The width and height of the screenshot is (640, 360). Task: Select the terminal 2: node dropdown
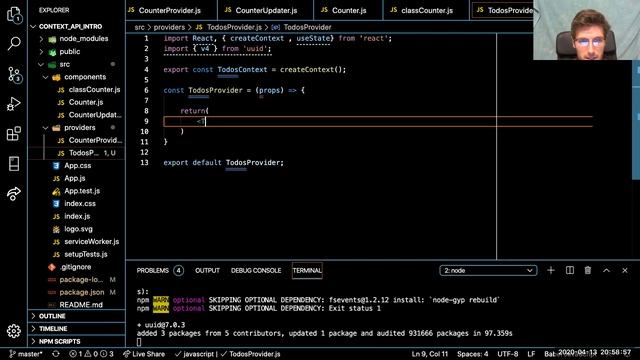(x=488, y=271)
